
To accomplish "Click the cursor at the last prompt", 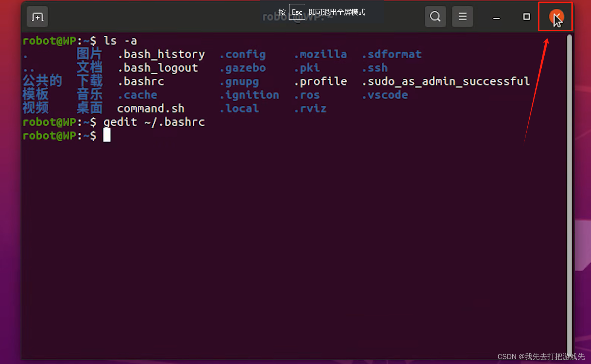I will (x=107, y=135).
